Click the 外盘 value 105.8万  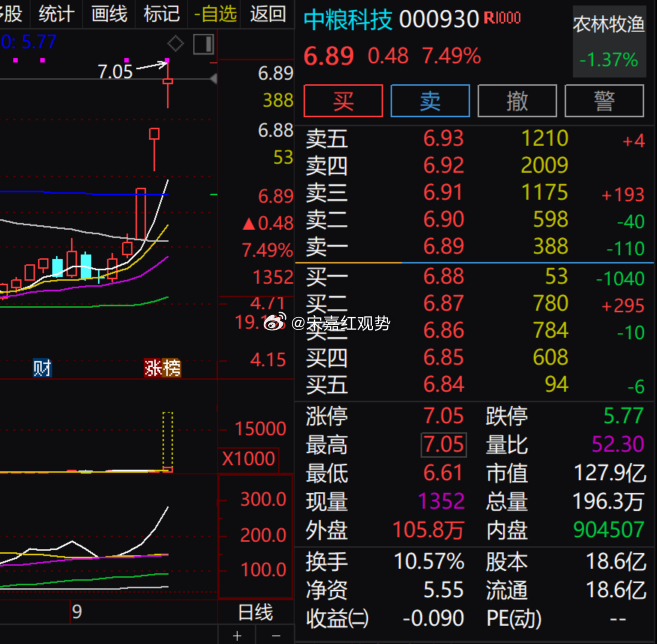coord(428,530)
